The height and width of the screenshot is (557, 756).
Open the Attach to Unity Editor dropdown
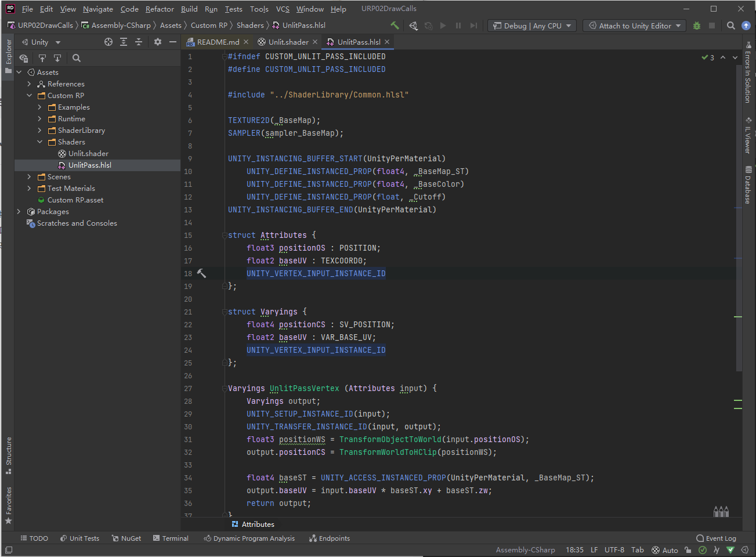tap(634, 25)
